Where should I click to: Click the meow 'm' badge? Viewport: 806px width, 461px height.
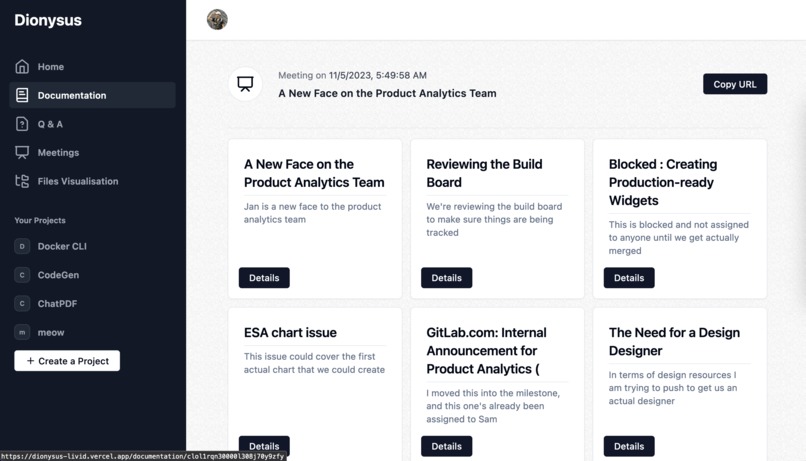[x=22, y=333]
